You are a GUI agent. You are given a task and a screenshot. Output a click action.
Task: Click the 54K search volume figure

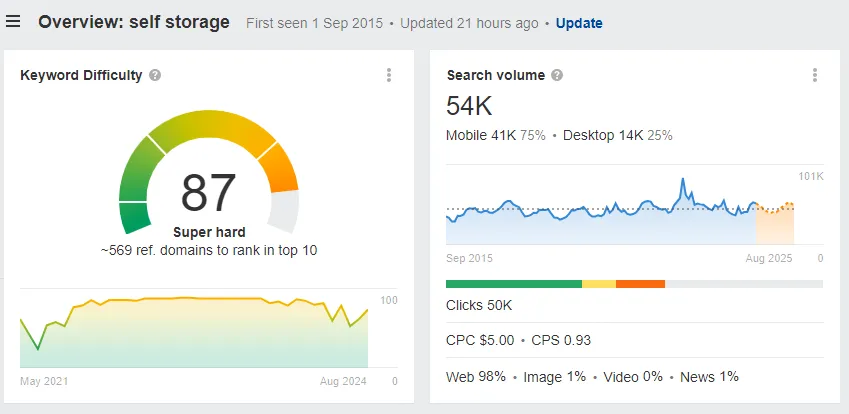[469, 106]
